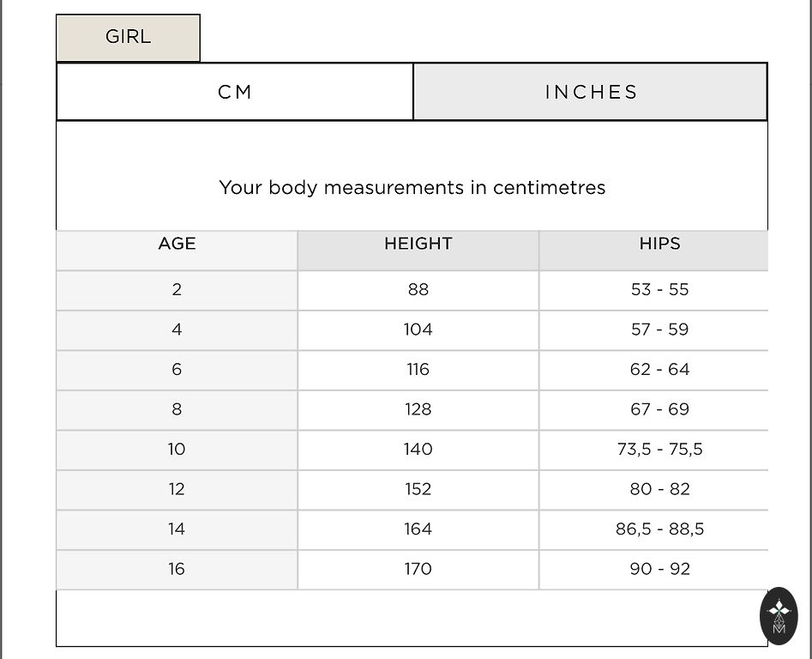Select the GIRL size chart tab
Image resolution: width=812 pixels, height=659 pixels.
pyautogui.click(x=128, y=37)
